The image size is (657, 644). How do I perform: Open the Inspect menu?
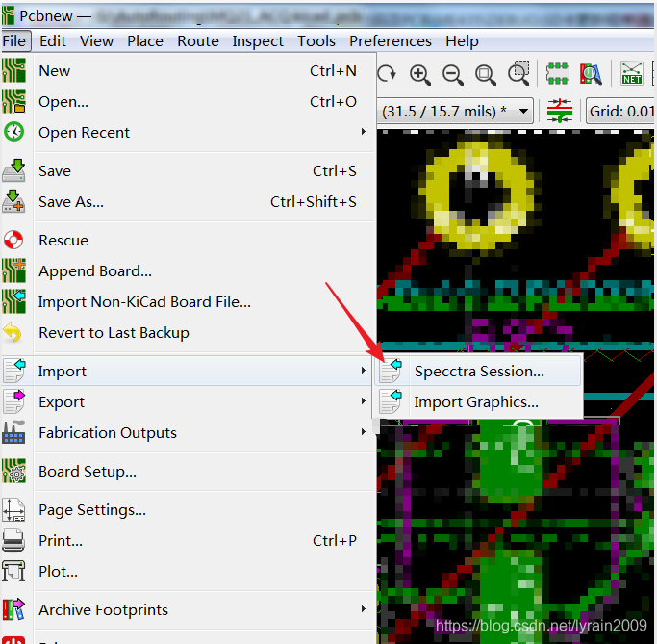258,41
